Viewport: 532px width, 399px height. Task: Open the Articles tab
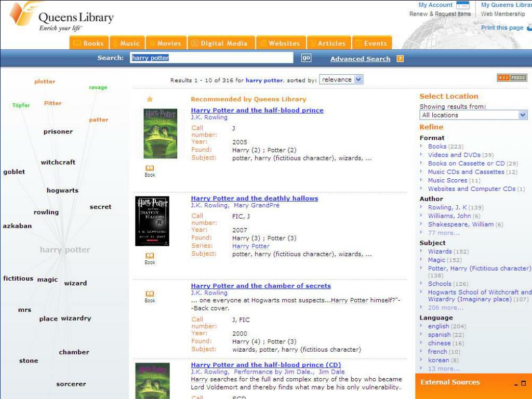pos(329,43)
